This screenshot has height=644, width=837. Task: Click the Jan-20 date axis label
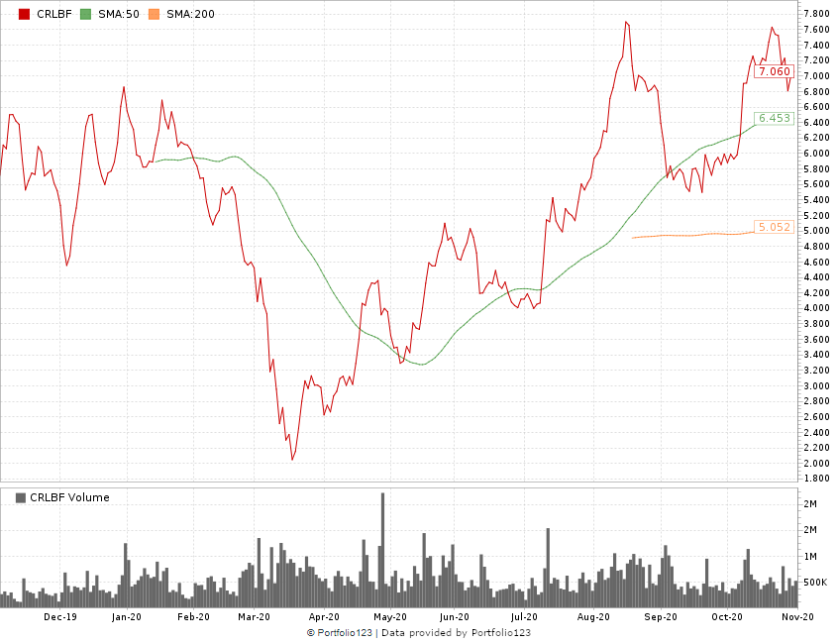pyautogui.click(x=127, y=617)
